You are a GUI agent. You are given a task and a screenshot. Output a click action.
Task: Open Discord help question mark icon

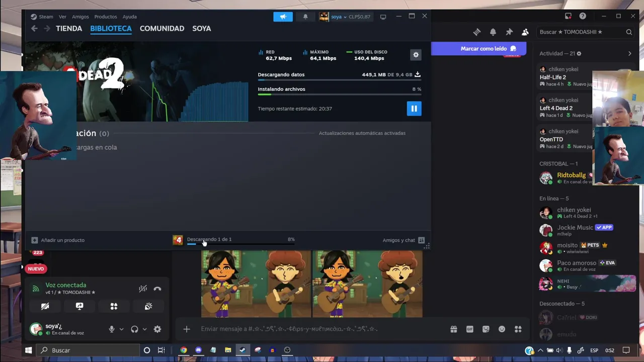(583, 16)
